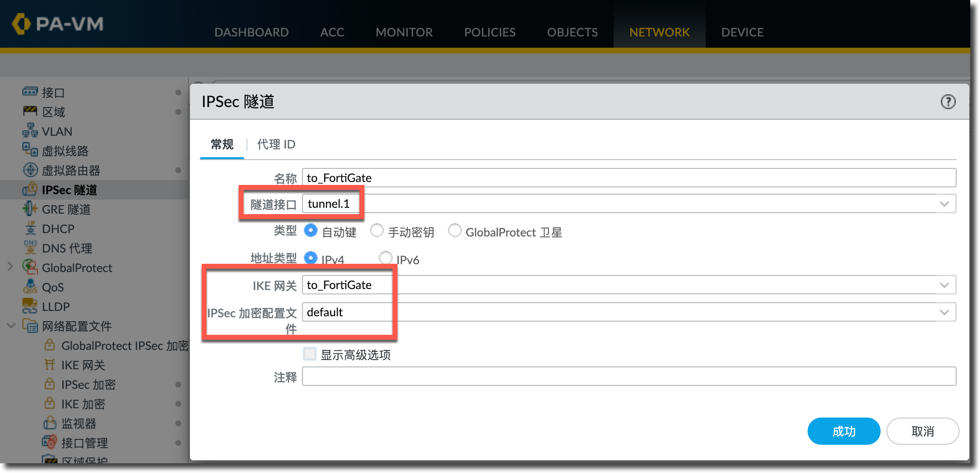
Task: Click the DHCP icon in sidebar
Action: click(x=30, y=228)
